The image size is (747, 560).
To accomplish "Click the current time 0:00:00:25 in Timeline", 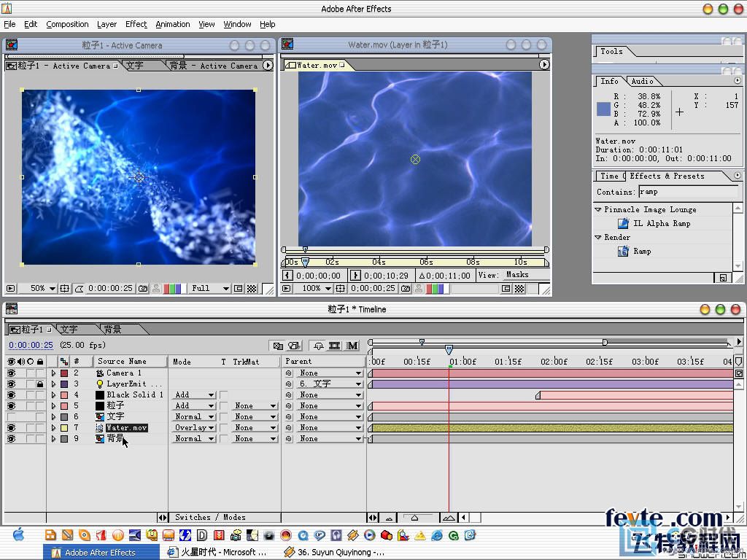I will 31,345.
